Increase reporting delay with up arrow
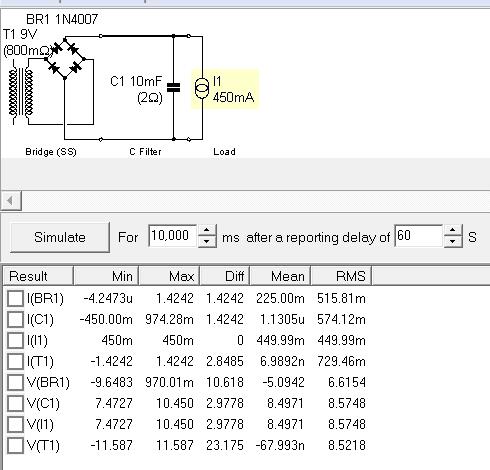490x470 pixels. (x=453, y=230)
